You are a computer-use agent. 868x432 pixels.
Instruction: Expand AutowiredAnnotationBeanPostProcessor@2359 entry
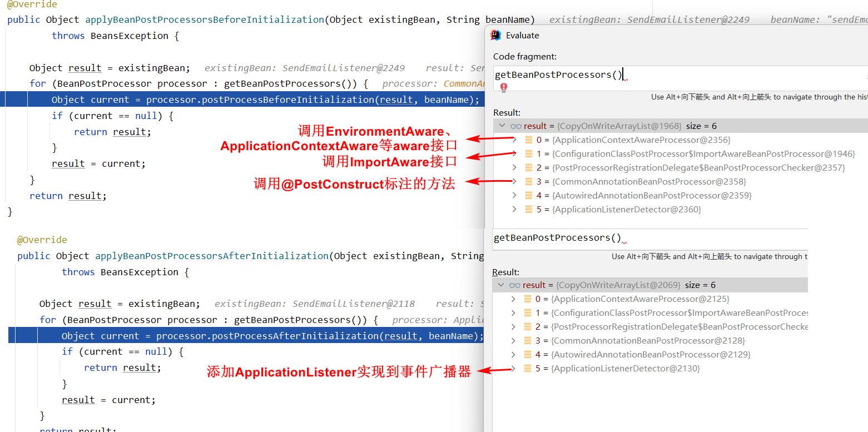pos(514,196)
